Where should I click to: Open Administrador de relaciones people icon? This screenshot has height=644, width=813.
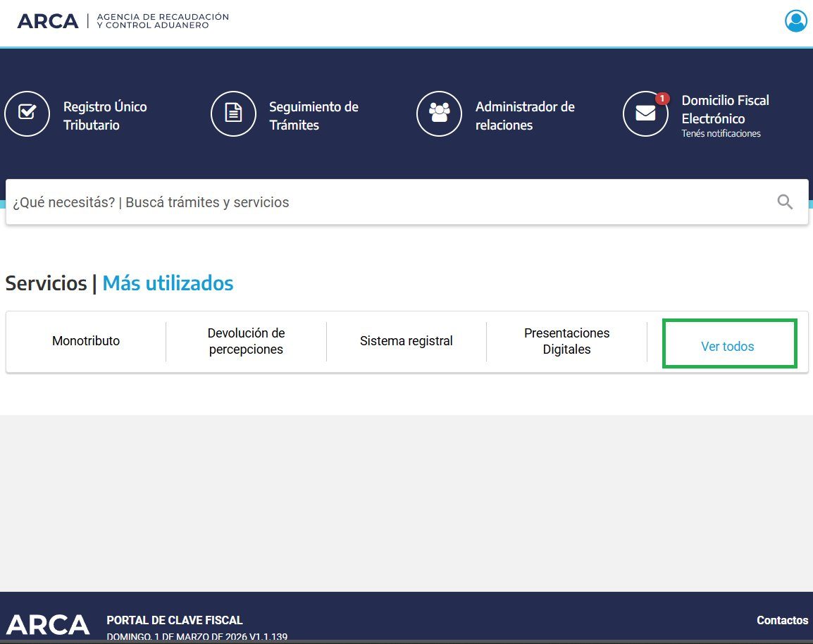click(x=439, y=113)
